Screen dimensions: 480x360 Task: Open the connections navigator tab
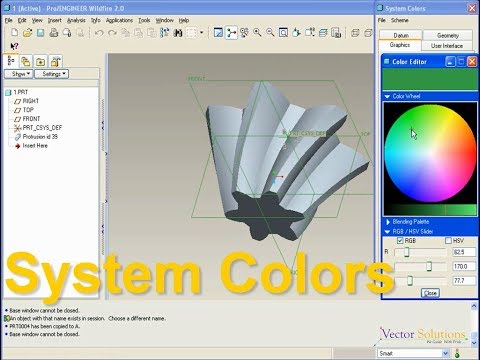pos(55,61)
